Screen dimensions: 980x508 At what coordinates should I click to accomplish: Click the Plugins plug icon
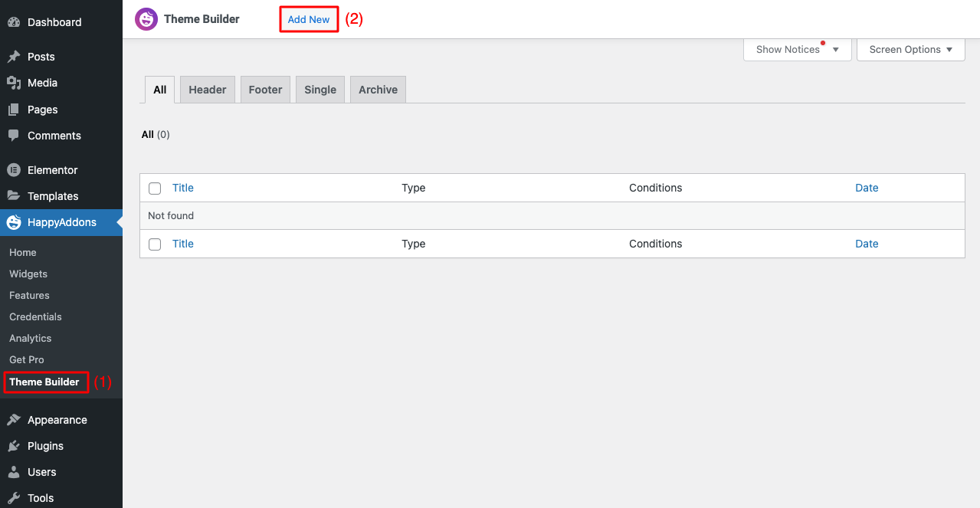click(14, 446)
